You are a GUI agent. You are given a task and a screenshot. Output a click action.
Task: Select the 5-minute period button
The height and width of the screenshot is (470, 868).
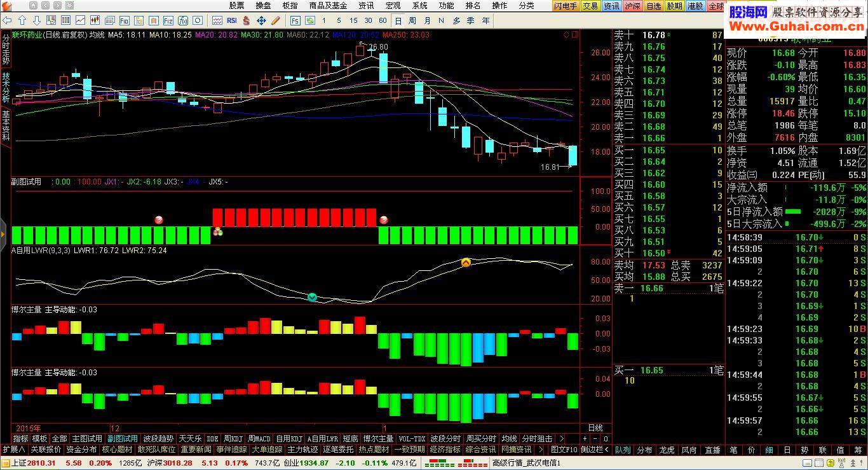339,21
